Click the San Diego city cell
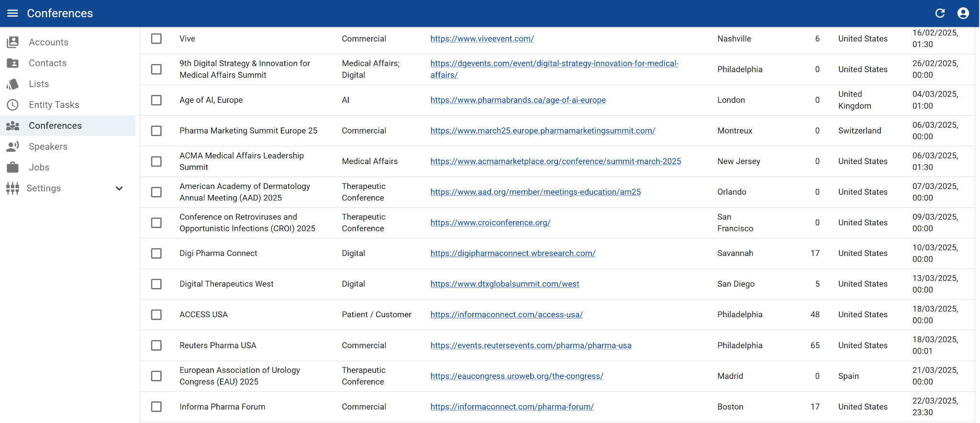Screen dimensions: 980x423 (736, 284)
